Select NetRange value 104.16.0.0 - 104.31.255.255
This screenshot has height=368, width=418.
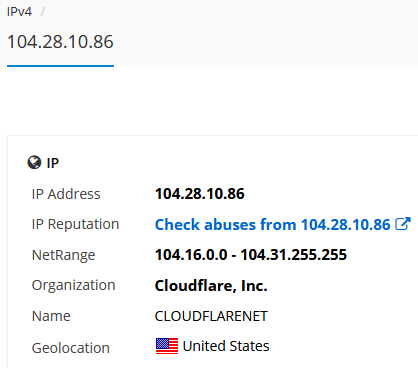[251, 255]
